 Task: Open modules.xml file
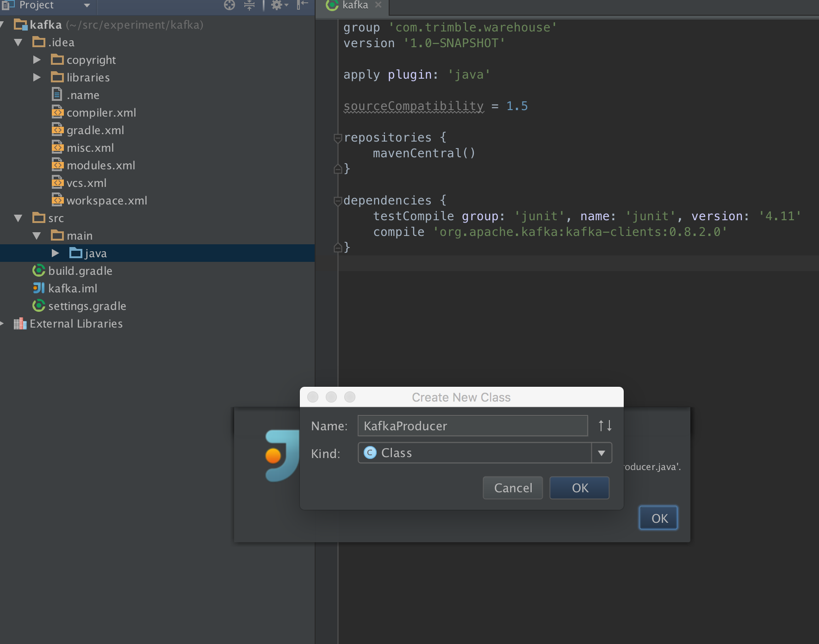click(101, 166)
